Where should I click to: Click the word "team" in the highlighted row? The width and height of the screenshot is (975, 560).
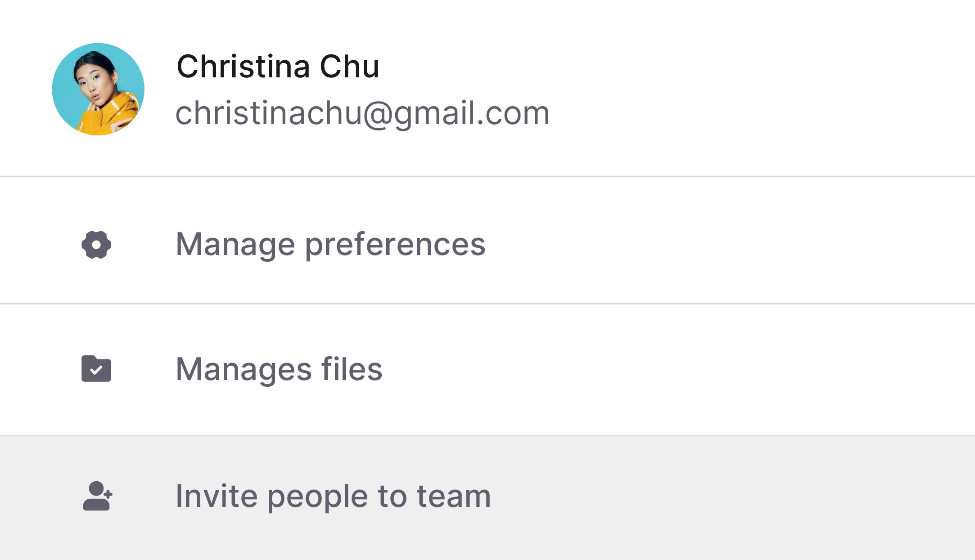454,496
